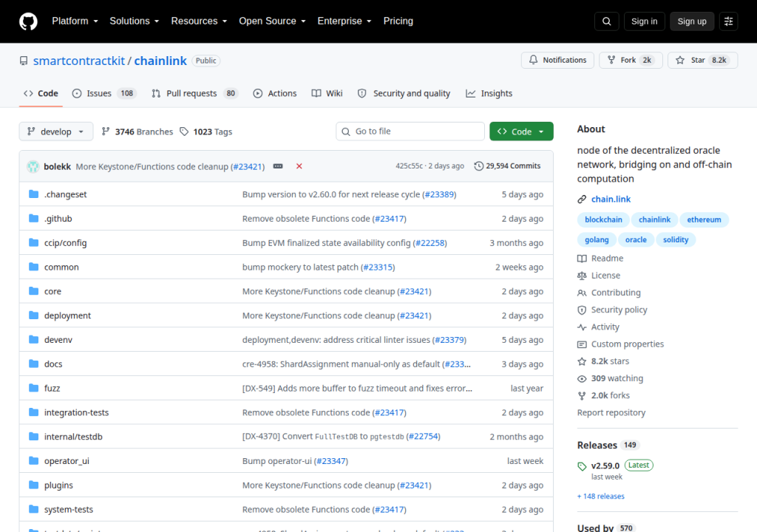
Task: Open the blockchain topic tag
Action: (x=603, y=219)
